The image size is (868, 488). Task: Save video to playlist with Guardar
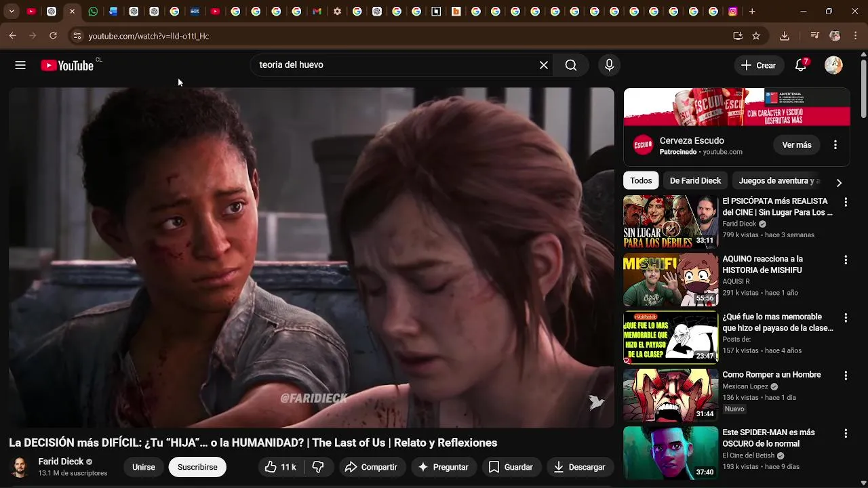click(511, 467)
